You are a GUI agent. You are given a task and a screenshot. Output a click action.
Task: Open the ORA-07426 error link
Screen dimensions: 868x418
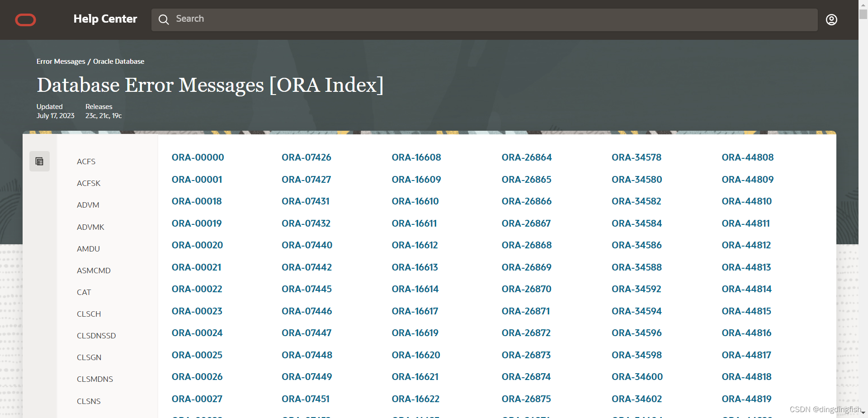click(x=306, y=157)
